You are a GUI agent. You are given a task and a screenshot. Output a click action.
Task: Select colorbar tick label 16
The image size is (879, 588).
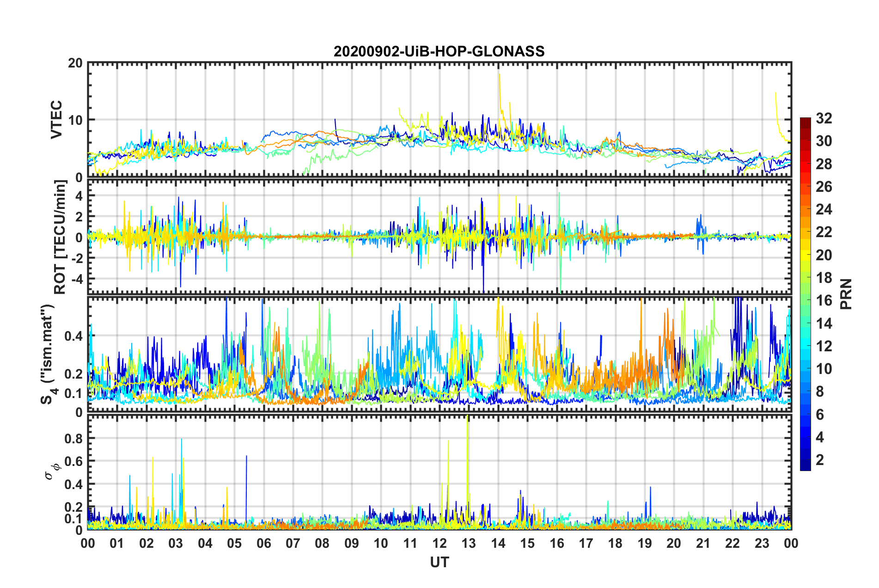(824, 300)
